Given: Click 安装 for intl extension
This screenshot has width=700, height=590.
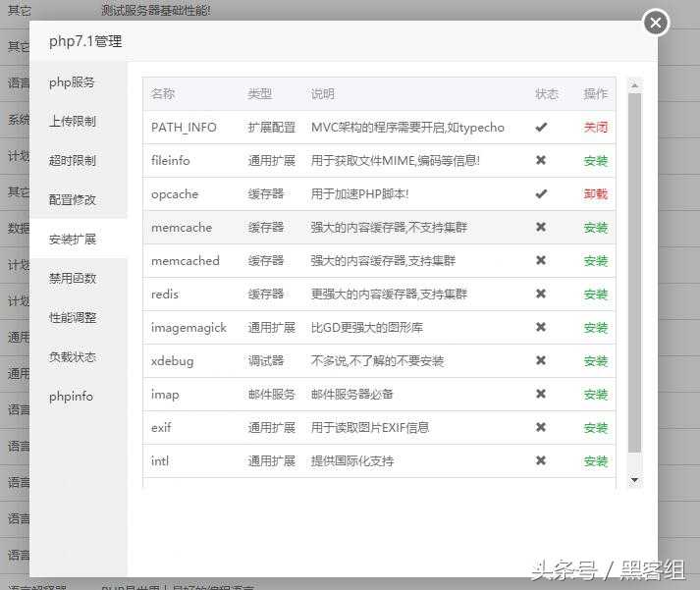Looking at the screenshot, I should coord(596,461).
